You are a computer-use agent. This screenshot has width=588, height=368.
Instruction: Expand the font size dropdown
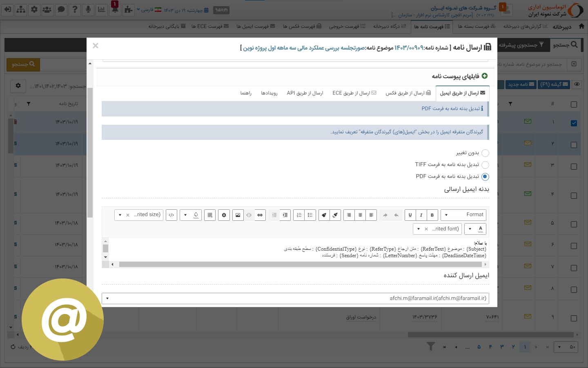click(120, 215)
